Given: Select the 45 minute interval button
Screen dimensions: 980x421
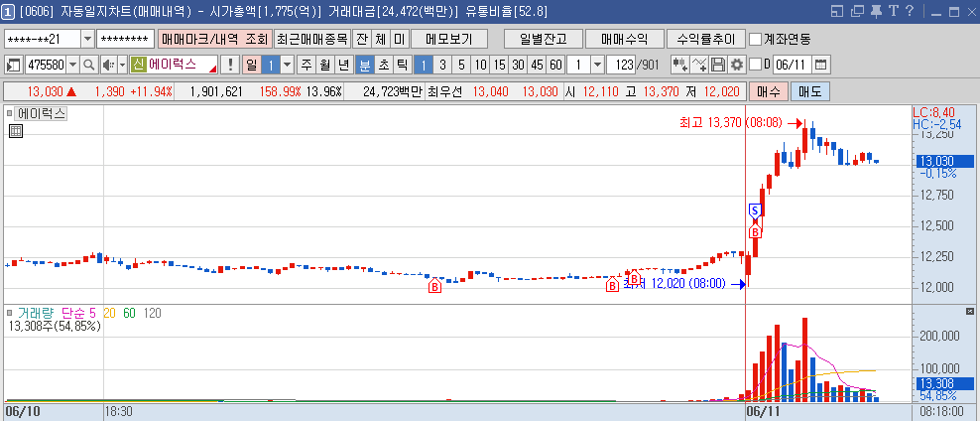Looking at the screenshot, I should pyautogui.click(x=537, y=65).
